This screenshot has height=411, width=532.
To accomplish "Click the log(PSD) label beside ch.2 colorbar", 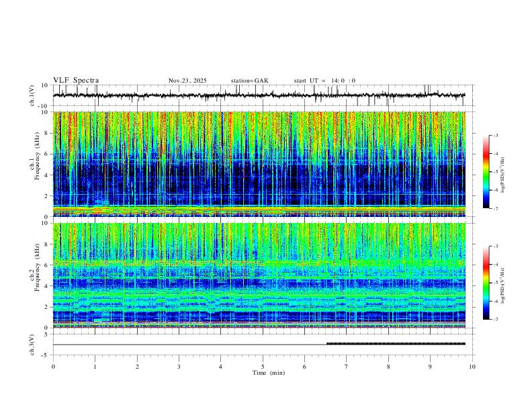I will [502, 285].
